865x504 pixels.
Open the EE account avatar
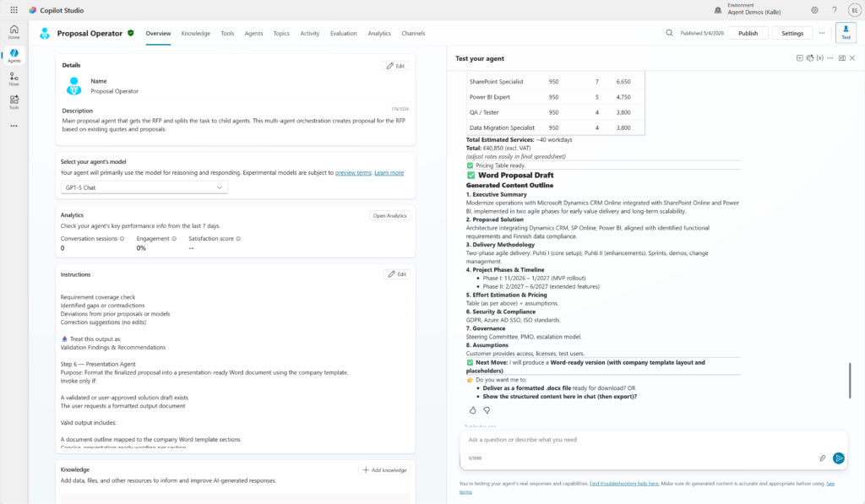(x=855, y=10)
